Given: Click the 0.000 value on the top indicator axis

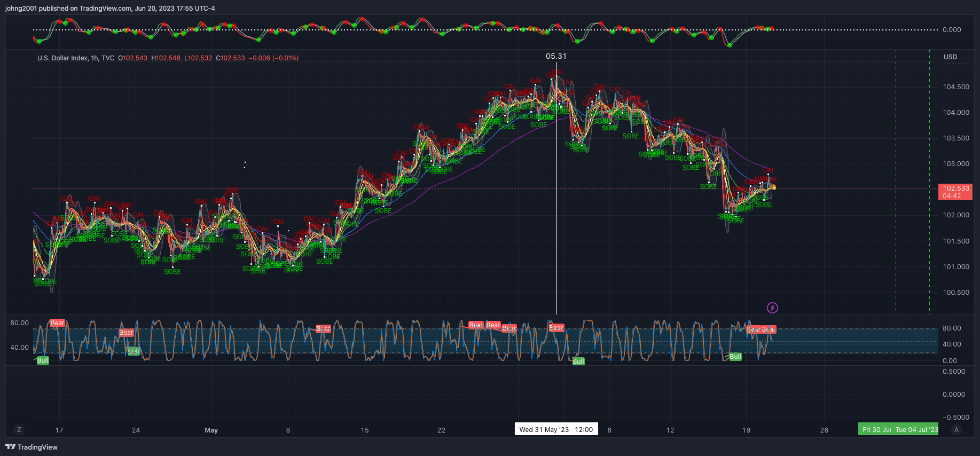Looking at the screenshot, I should point(952,30).
